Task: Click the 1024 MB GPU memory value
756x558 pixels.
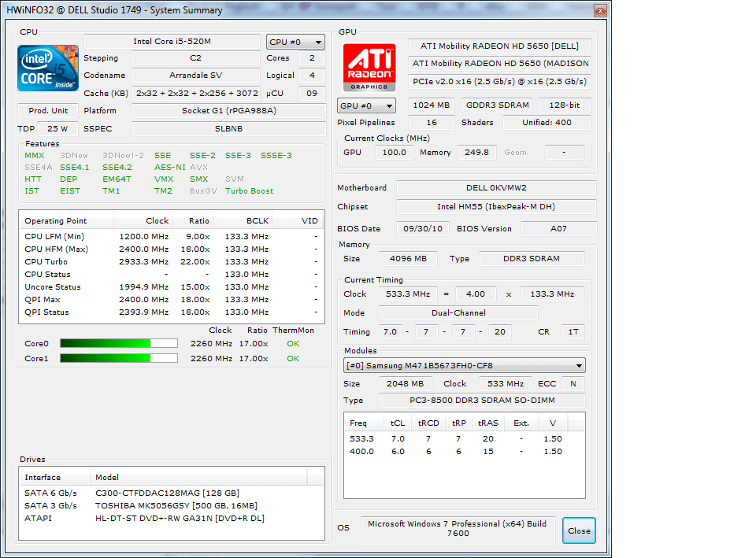Action: click(x=431, y=105)
